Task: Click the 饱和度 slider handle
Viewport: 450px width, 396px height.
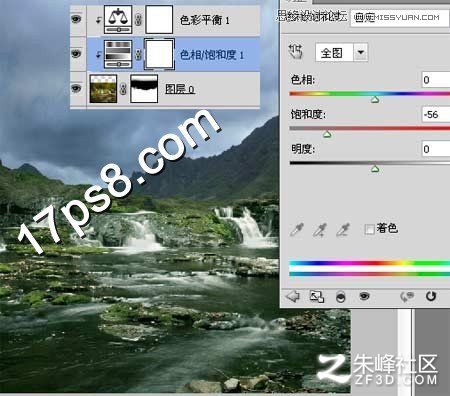Action: click(327, 134)
